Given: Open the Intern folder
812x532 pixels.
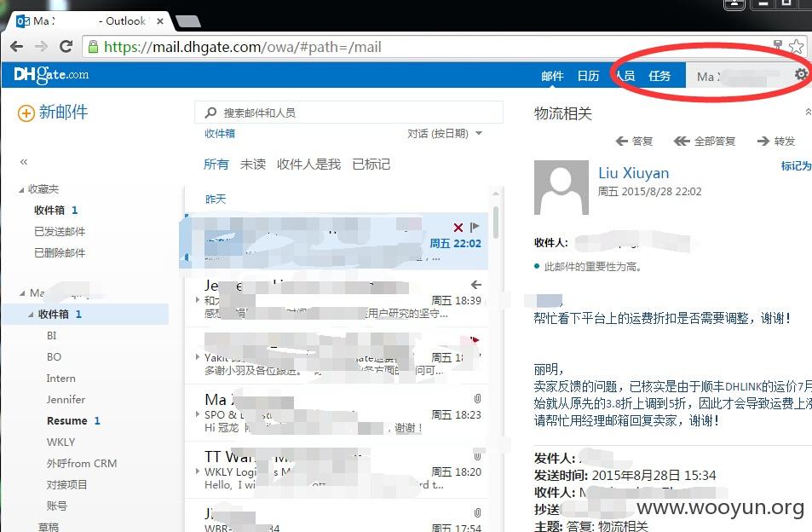Looking at the screenshot, I should click(x=60, y=379).
